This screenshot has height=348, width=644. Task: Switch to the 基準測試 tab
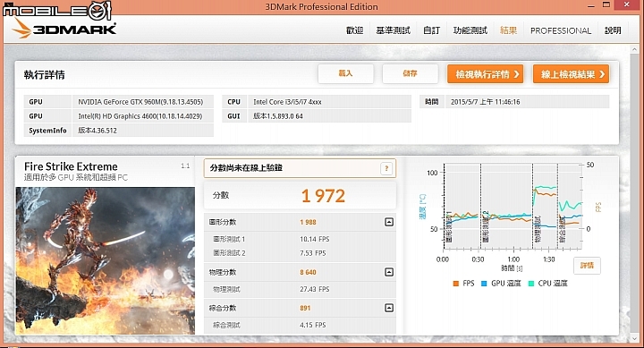[393, 30]
